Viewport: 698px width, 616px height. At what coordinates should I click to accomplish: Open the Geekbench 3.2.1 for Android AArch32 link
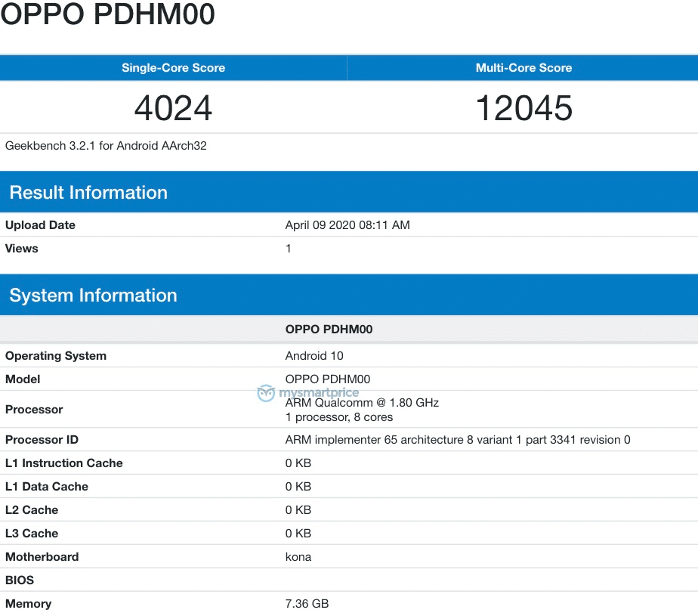pyautogui.click(x=94, y=145)
